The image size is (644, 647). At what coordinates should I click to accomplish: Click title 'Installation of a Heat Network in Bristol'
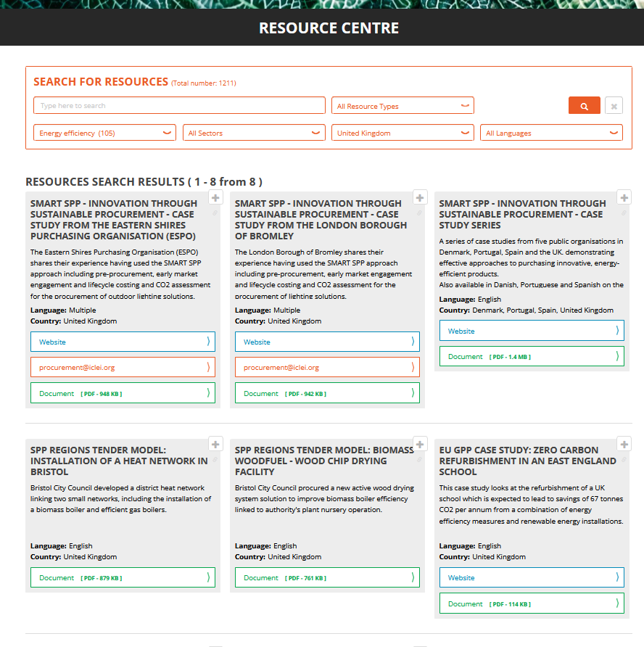coord(119,461)
